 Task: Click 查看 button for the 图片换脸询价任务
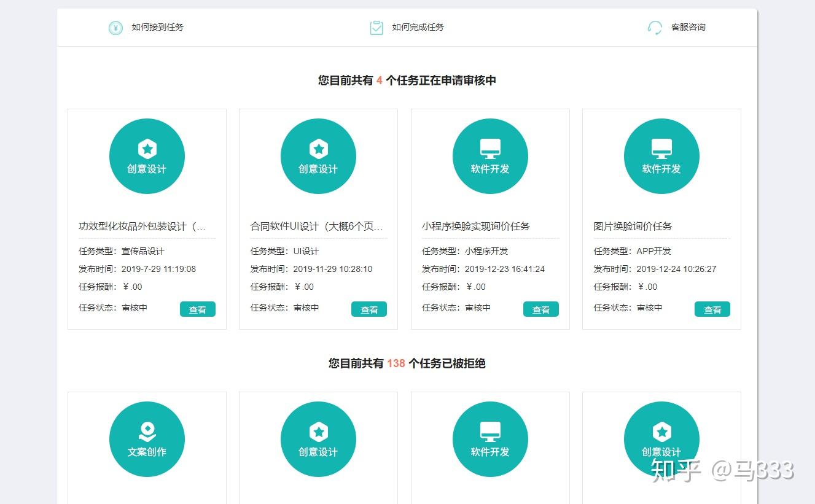[x=712, y=309]
